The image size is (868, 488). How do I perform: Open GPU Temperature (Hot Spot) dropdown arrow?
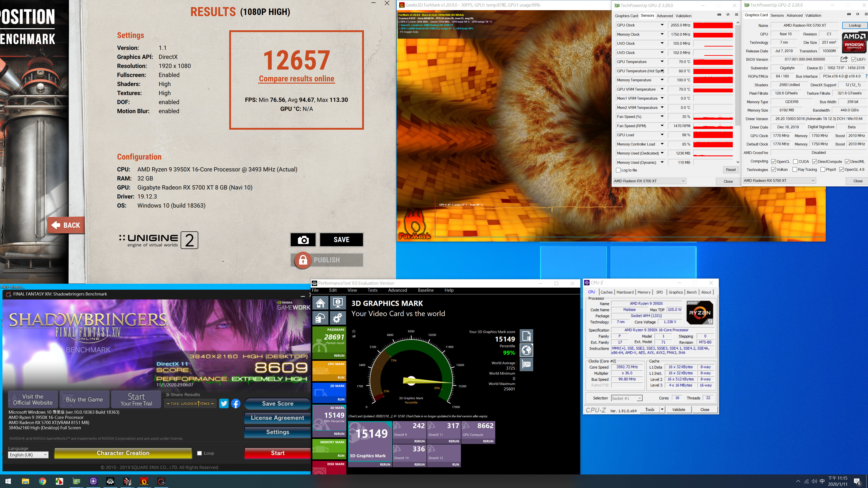(x=662, y=71)
